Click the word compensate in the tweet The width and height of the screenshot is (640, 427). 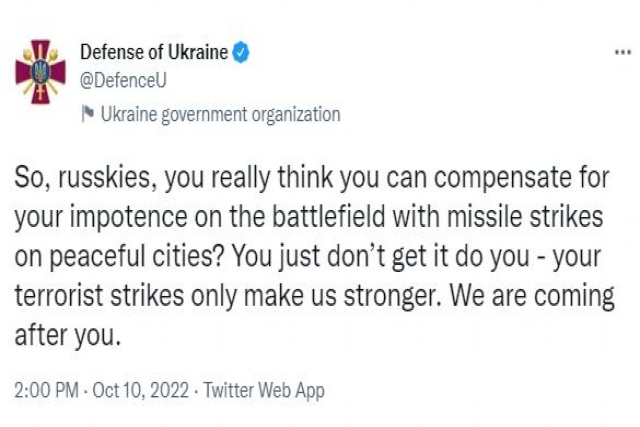coord(502,179)
